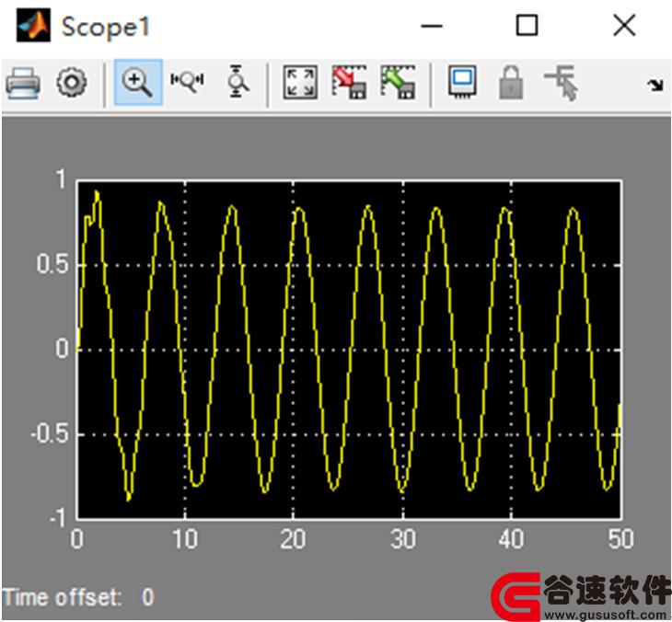Screen dimensions: 672x622
Task: Click the lock axes selection padlock
Action: point(511,83)
